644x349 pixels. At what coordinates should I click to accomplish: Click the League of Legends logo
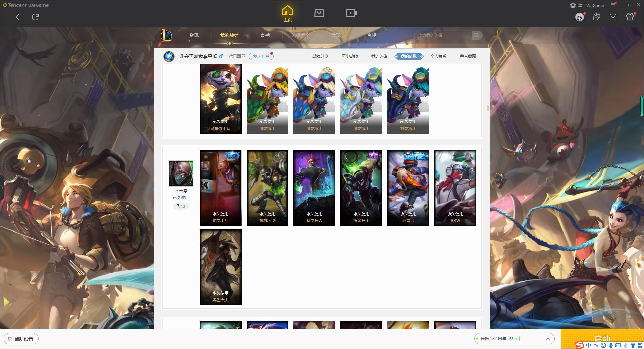(x=166, y=35)
